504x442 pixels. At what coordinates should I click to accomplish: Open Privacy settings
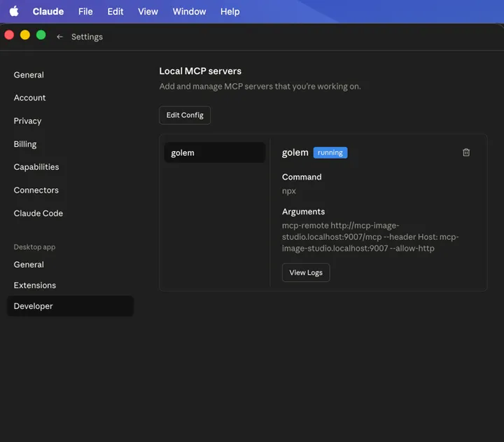click(27, 121)
